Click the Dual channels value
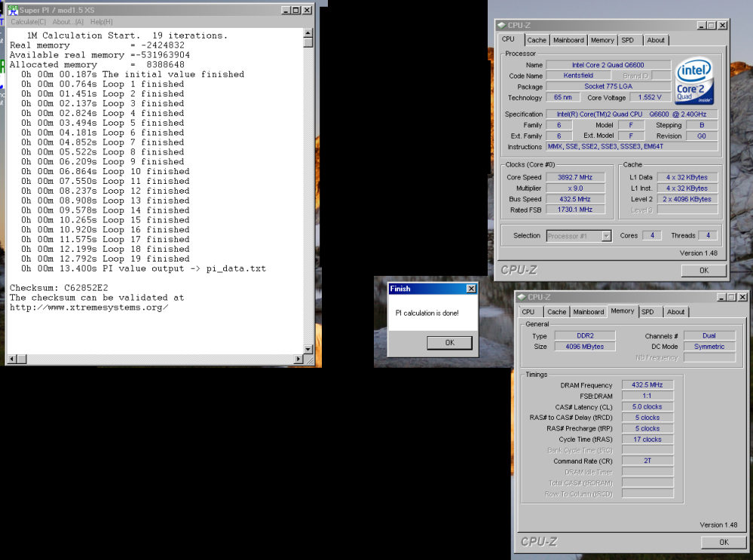753x560 pixels. click(709, 335)
